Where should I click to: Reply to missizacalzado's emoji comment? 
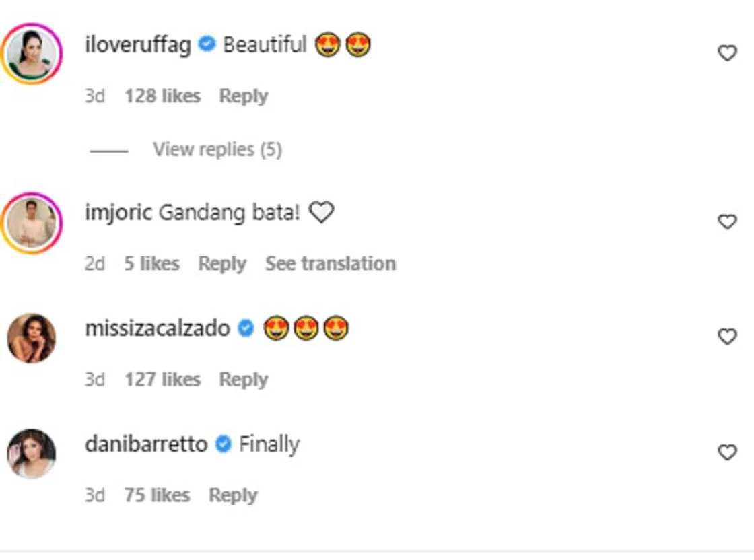(x=243, y=380)
